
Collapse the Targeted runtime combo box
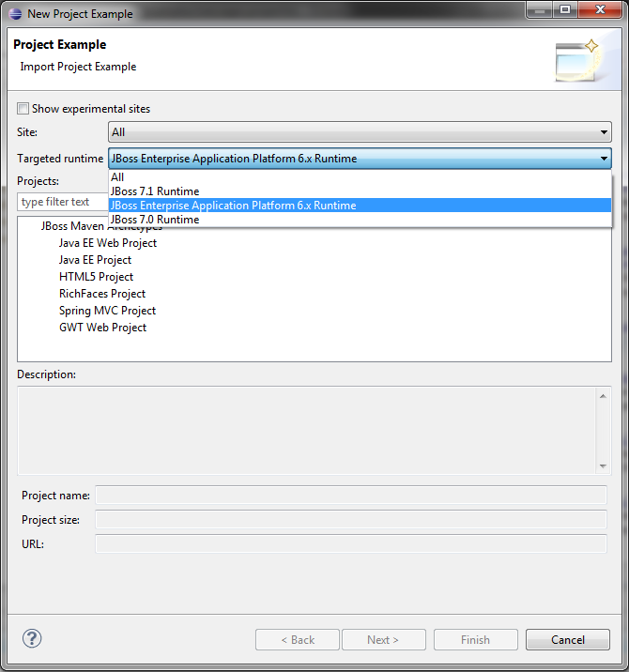(360, 159)
